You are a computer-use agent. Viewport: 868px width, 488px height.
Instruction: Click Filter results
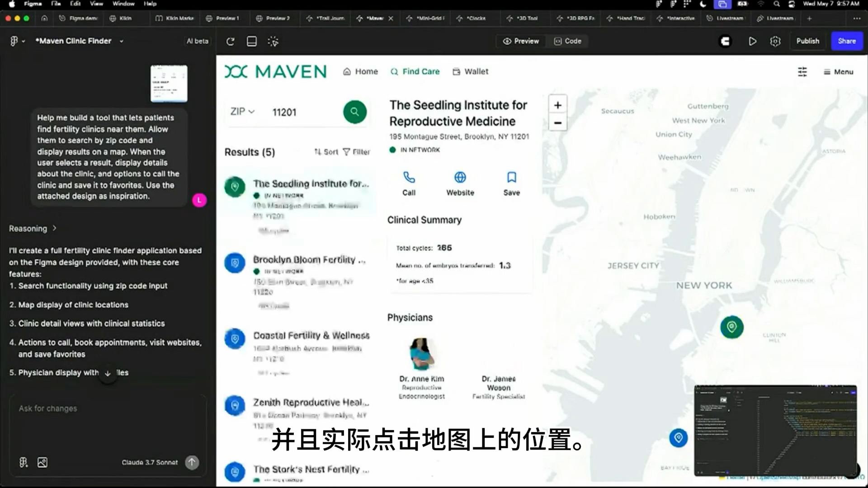[357, 152]
